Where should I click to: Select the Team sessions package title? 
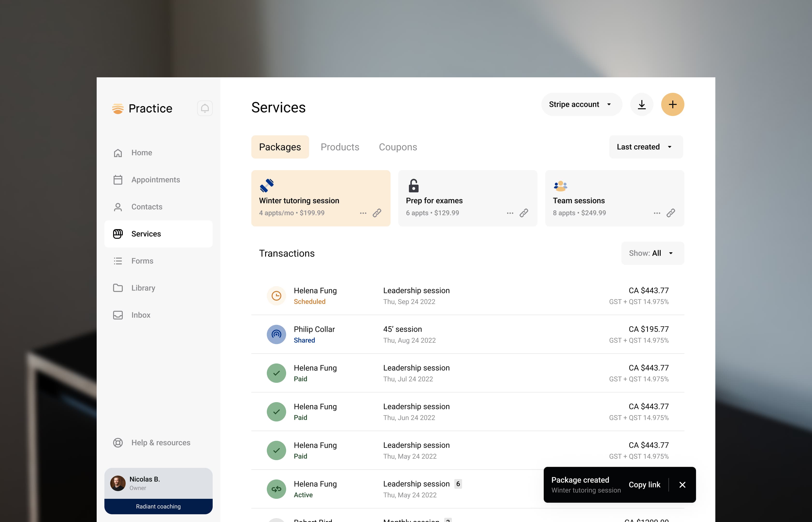[x=579, y=201]
